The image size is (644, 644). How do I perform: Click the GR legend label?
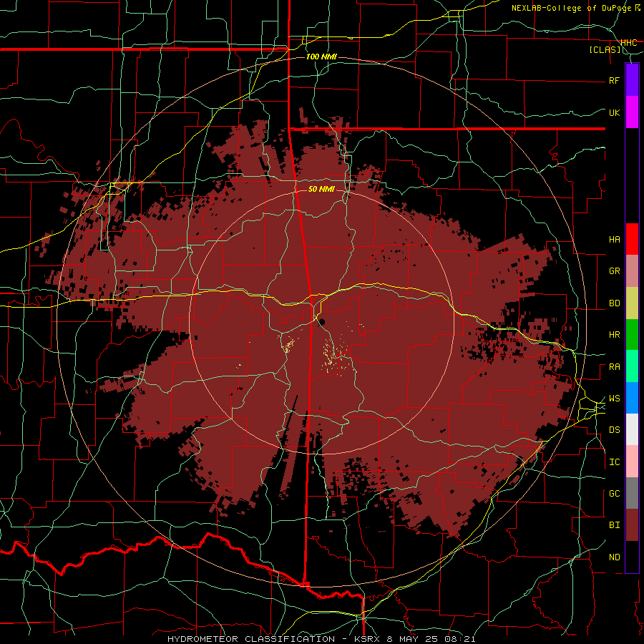[614, 271]
